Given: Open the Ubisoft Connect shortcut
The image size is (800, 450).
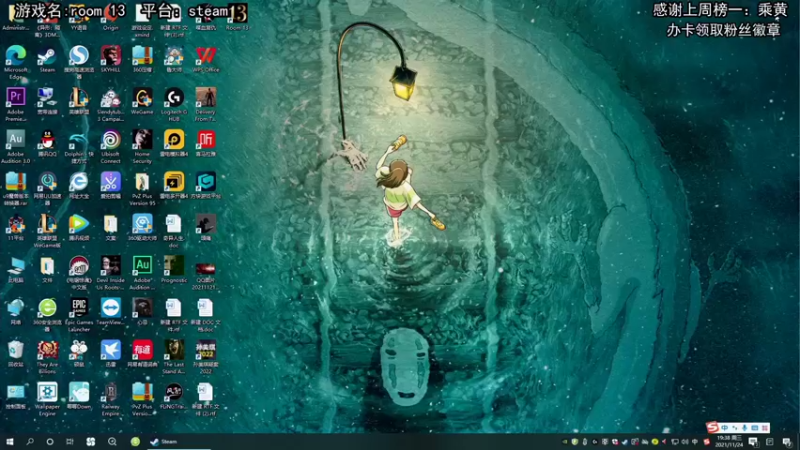Looking at the screenshot, I should click(110, 142).
